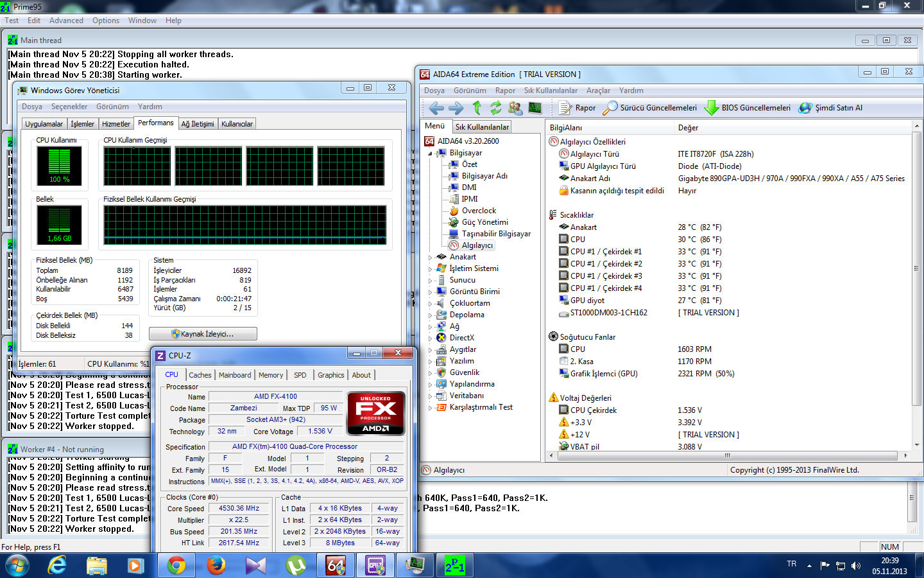Open Prime95 Options menu
Screen dimensions: 924x578
pos(106,21)
